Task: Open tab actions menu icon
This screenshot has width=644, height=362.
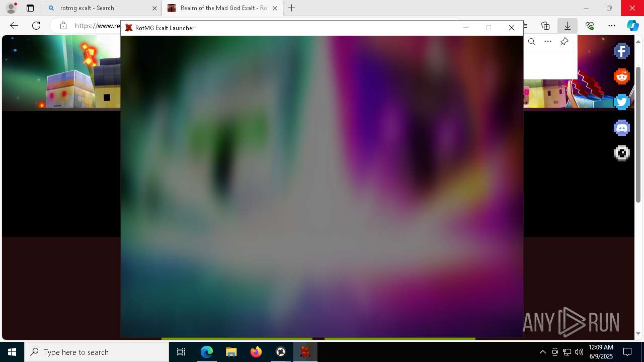Action: (30, 8)
